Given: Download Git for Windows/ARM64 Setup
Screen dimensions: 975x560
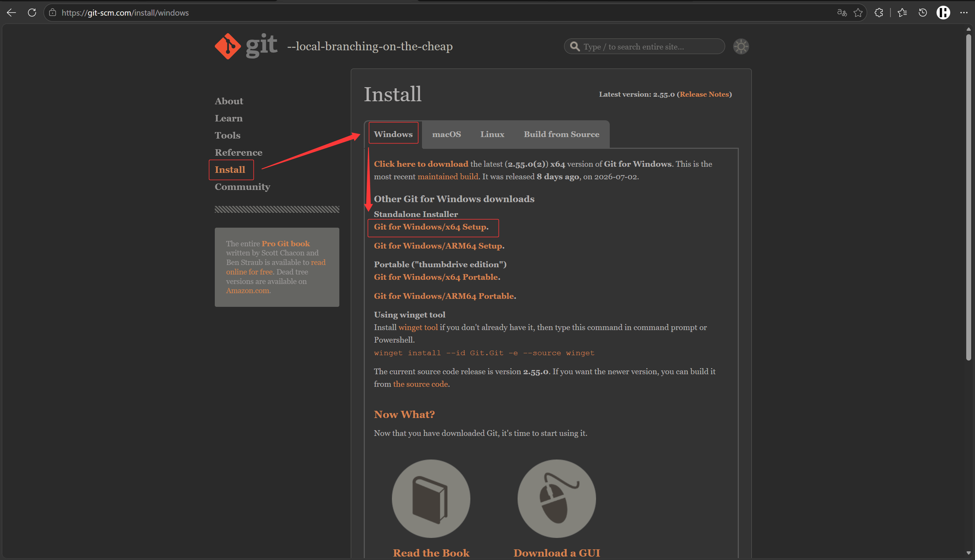Looking at the screenshot, I should pos(438,246).
